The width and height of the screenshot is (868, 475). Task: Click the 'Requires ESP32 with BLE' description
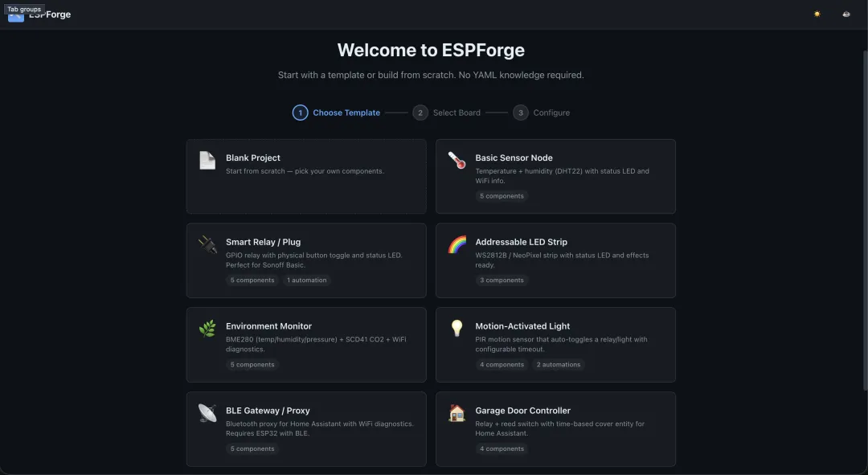268,433
